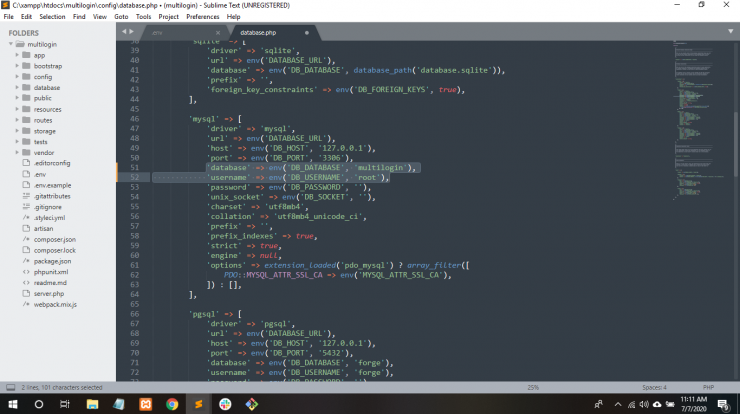Image resolution: width=740 pixels, height=414 pixels.
Task: Open readme.md in the sidebar
Action: click(50, 283)
